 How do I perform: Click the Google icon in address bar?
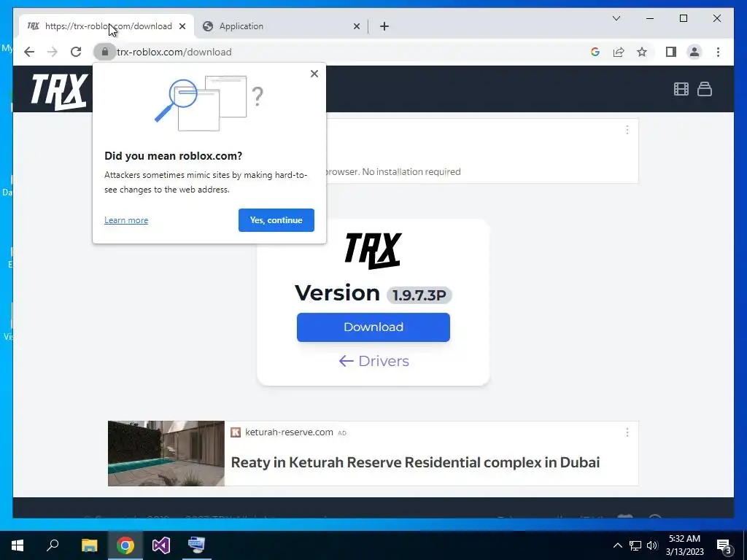click(595, 52)
